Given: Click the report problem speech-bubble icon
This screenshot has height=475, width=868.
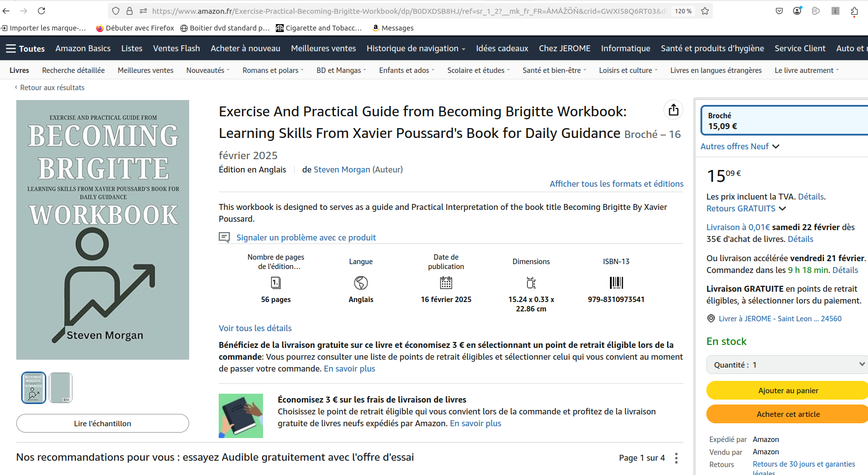Looking at the screenshot, I should (224, 237).
